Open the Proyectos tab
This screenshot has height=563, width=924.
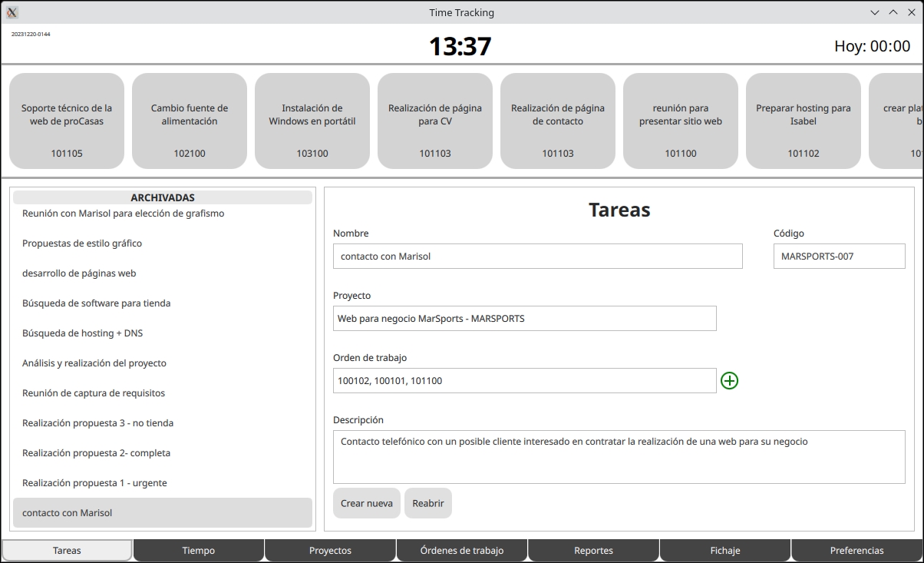330,550
